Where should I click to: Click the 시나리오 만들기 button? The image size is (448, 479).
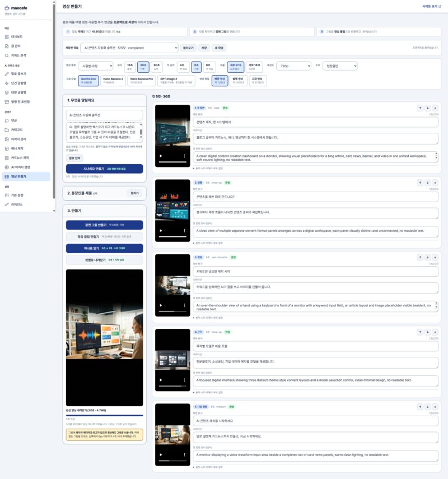point(105,169)
